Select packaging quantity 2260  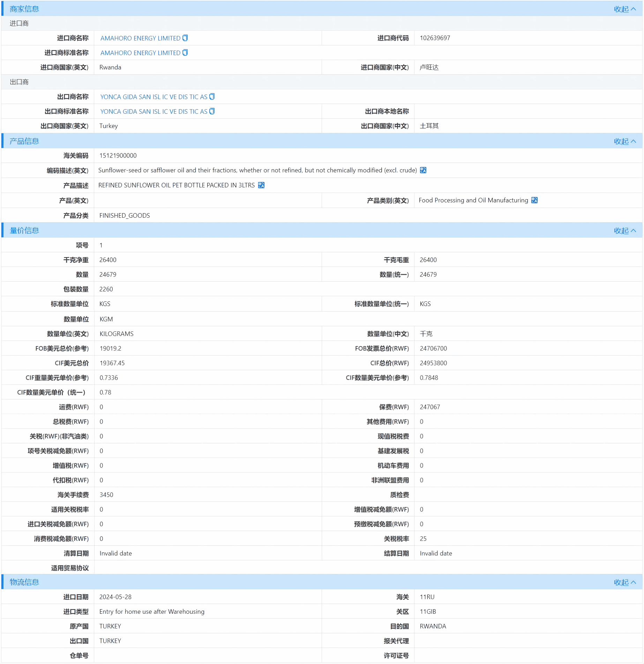coord(106,289)
